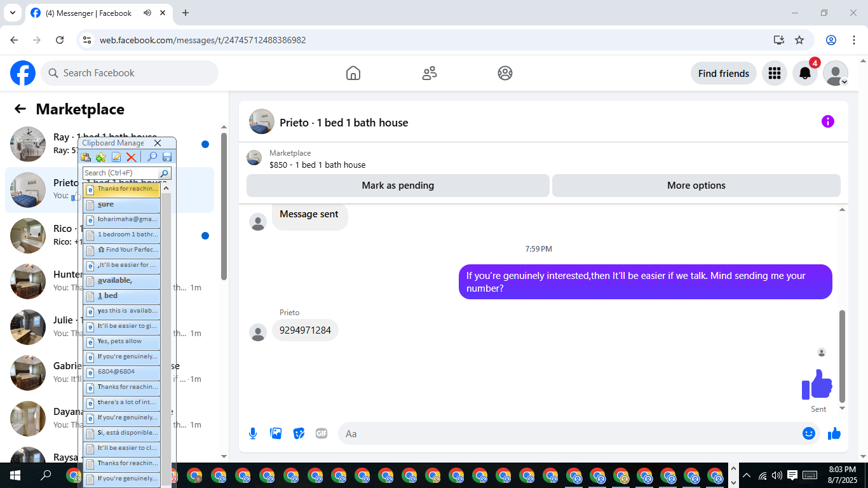Attach a photo using the image icon
The image size is (868, 488).
point(276,433)
